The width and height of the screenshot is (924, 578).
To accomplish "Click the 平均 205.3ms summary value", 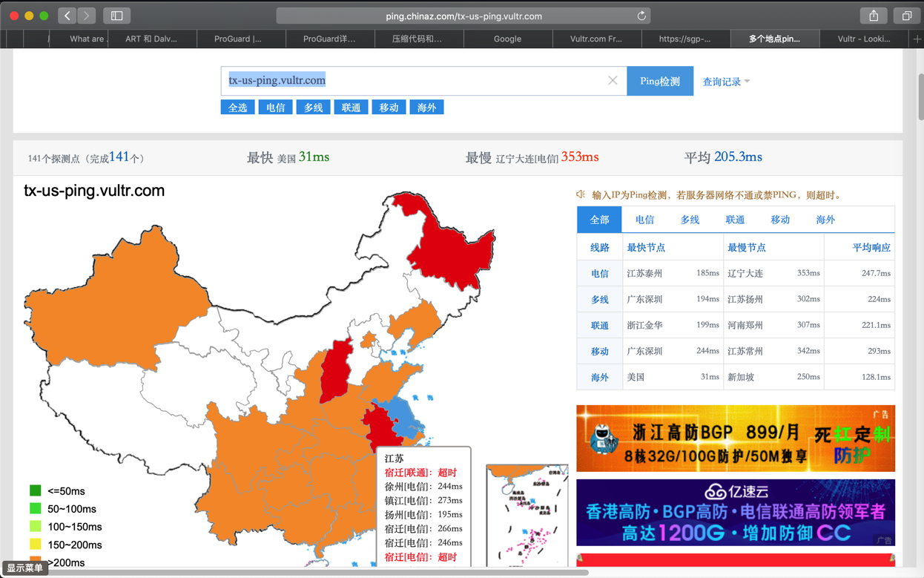I will point(738,157).
